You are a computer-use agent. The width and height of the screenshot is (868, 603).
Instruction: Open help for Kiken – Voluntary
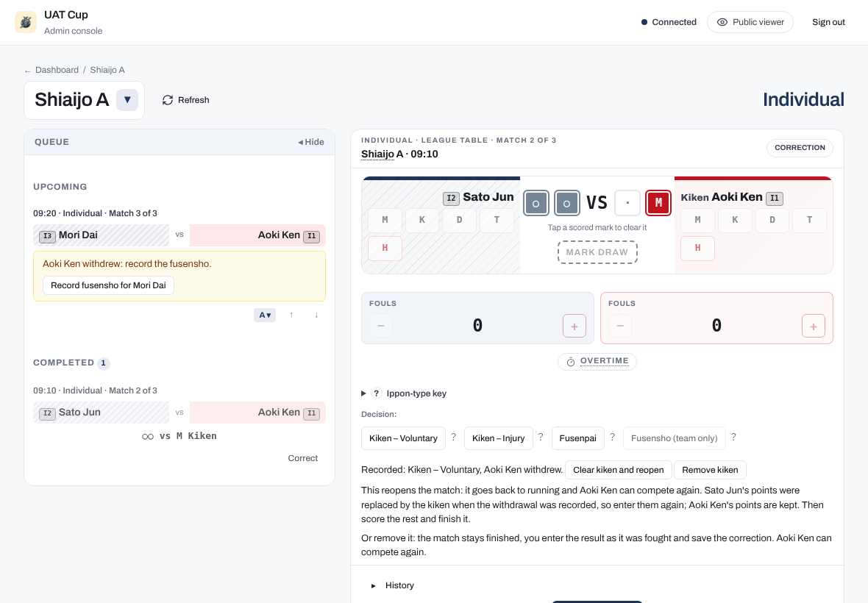click(453, 437)
